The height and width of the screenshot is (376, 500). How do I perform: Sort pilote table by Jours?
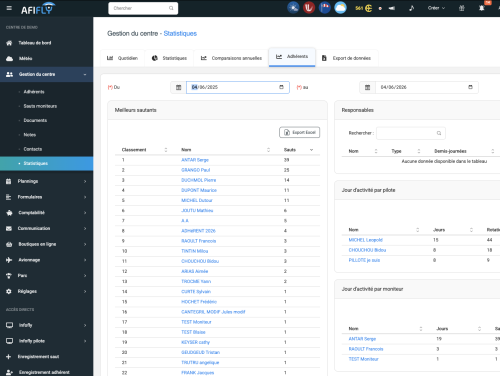pos(453,230)
